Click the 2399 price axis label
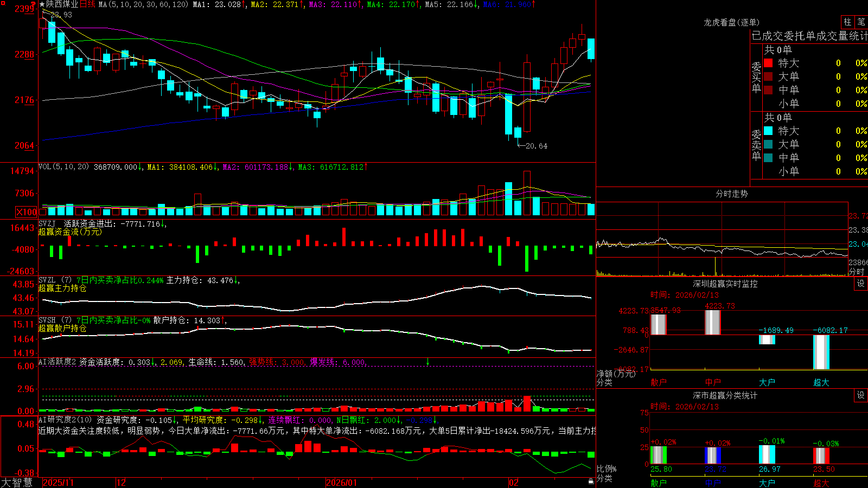The width and height of the screenshot is (868, 488). coord(24,9)
